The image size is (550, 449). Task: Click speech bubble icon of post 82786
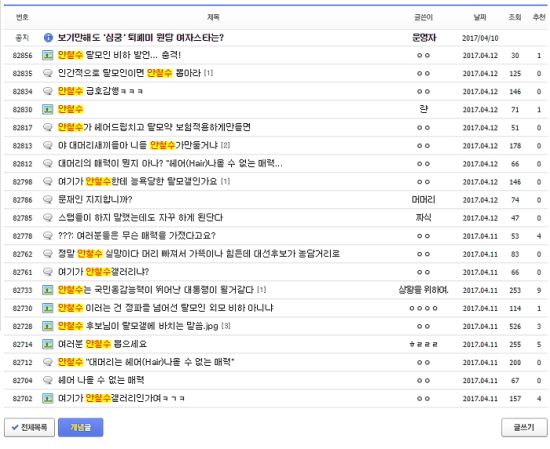pos(48,200)
